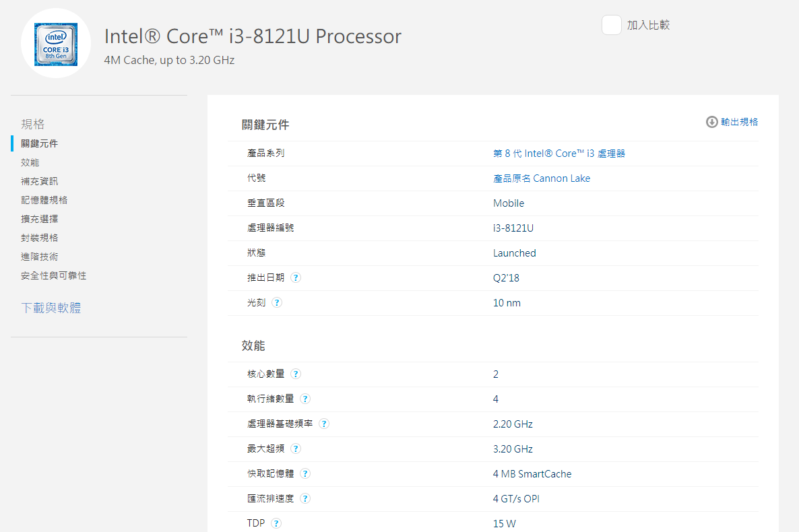Open 下載與軟體 section link
Viewport: 799px width, 532px height.
click(x=51, y=308)
